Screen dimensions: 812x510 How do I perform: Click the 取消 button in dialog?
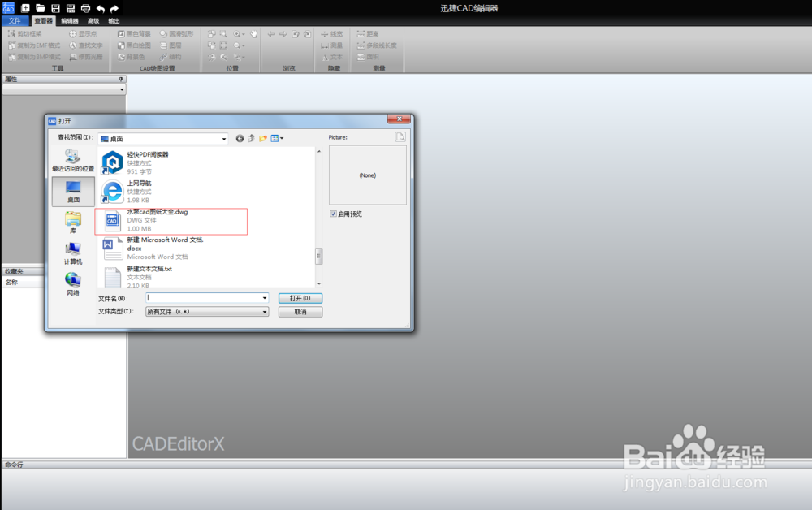click(x=300, y=312)
